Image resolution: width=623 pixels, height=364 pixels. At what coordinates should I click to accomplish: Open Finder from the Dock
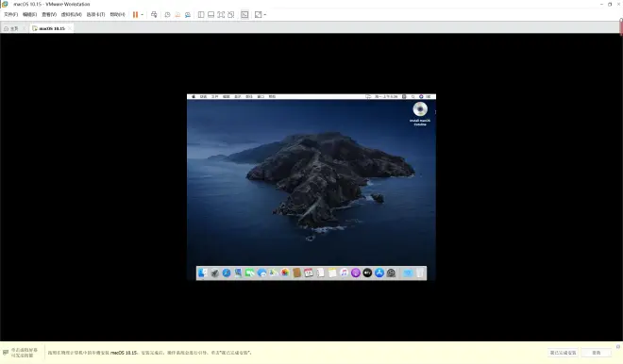[x=203, y=273]
